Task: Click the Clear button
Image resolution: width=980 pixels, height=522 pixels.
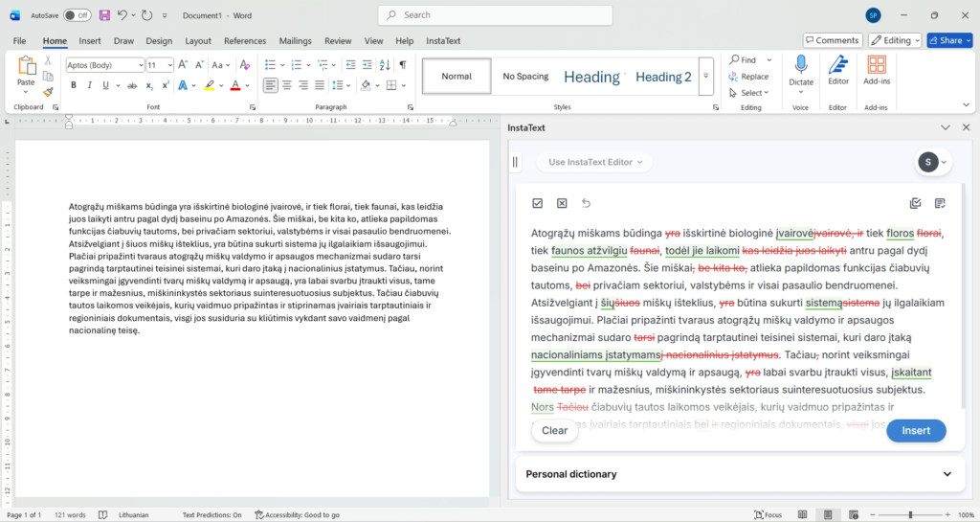Action: coord(555,430)
